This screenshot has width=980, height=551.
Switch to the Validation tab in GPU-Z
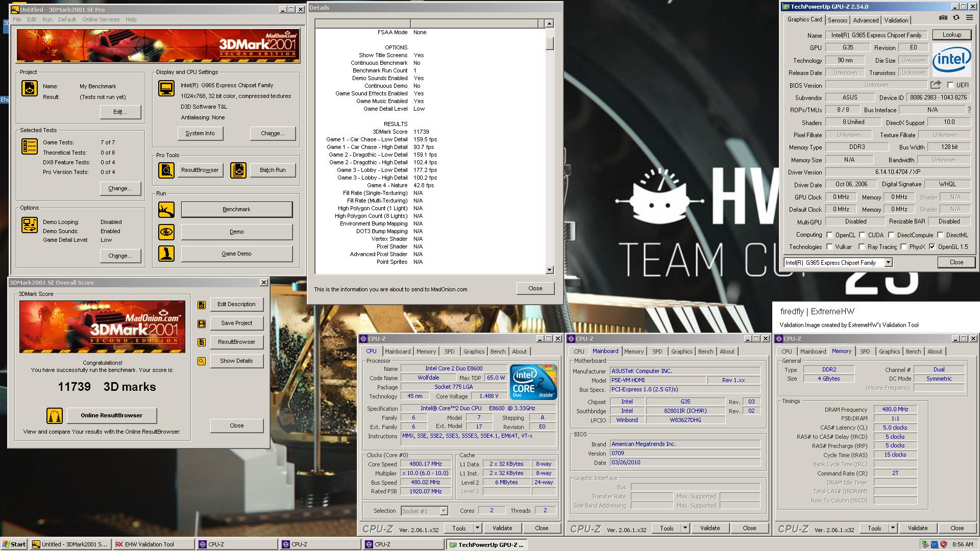pos(896,20)
